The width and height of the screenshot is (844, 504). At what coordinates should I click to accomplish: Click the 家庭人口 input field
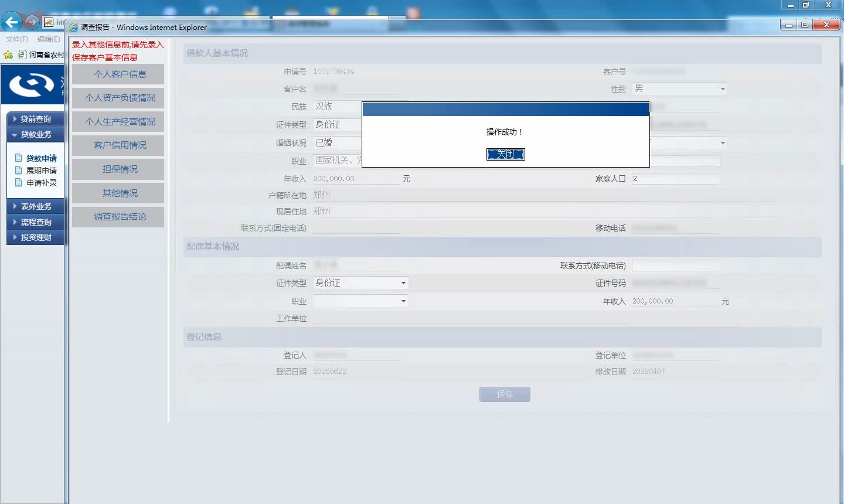click(676, 179)
